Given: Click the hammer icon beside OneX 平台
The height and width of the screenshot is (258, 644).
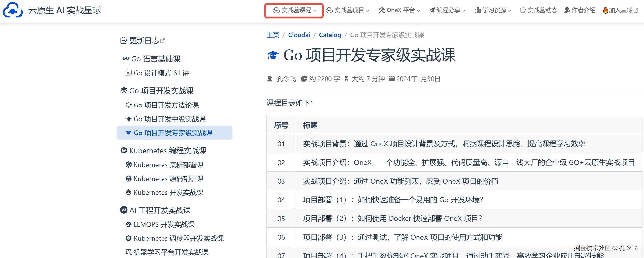Looking at the screenshot, I should coord(381,10).
